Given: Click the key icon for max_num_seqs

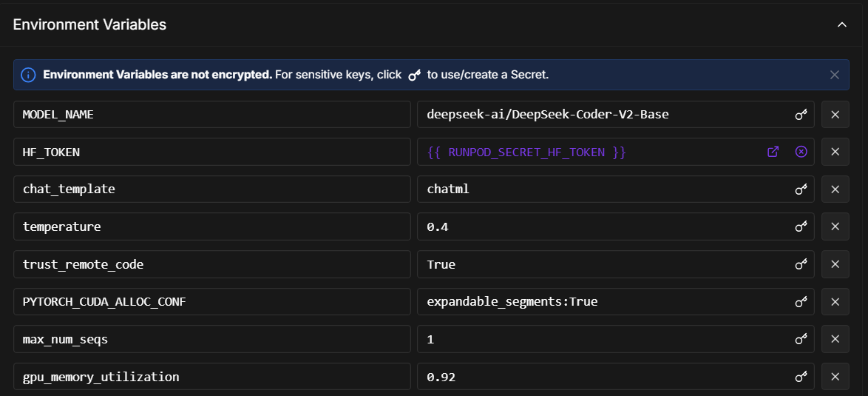Looking at the screenshot, I should point(801,339).
